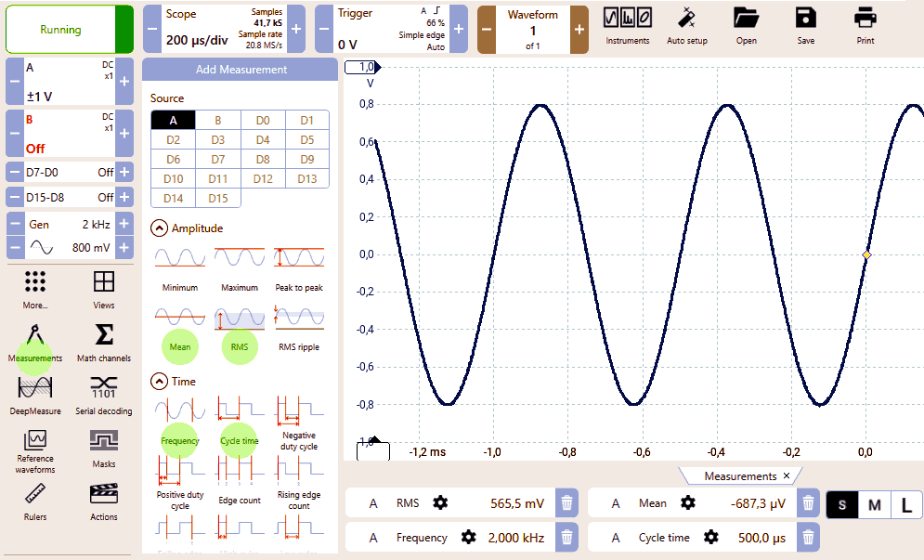The image size is (924, 560).
Task: Open the Rulers tool
Action: [x=34, y=501]
